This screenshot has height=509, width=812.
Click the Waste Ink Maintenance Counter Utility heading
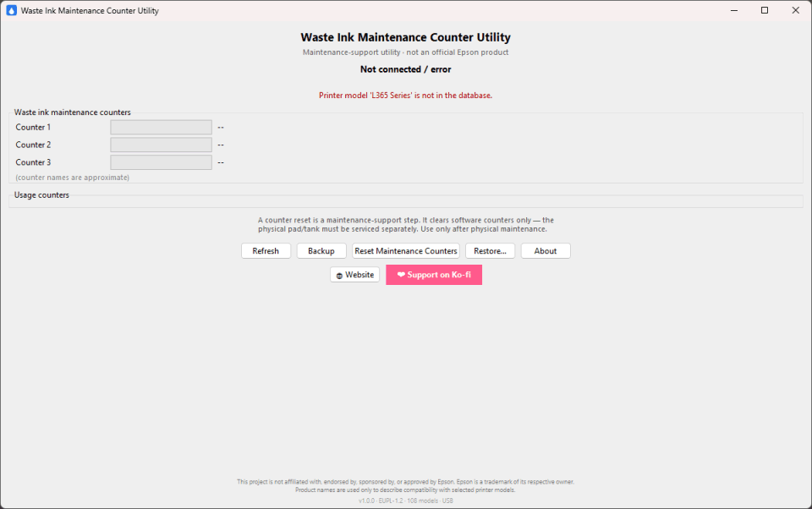tap(405, 37)
